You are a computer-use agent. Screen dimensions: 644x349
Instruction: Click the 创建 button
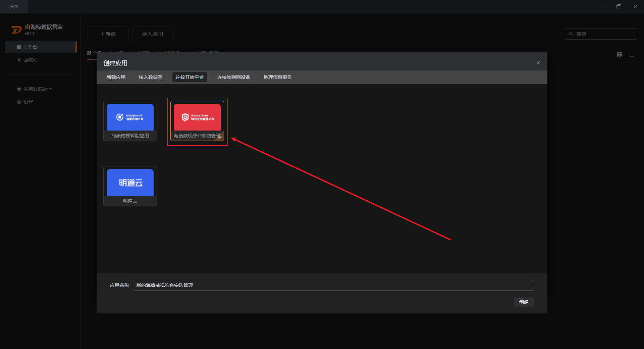[524, 302]
